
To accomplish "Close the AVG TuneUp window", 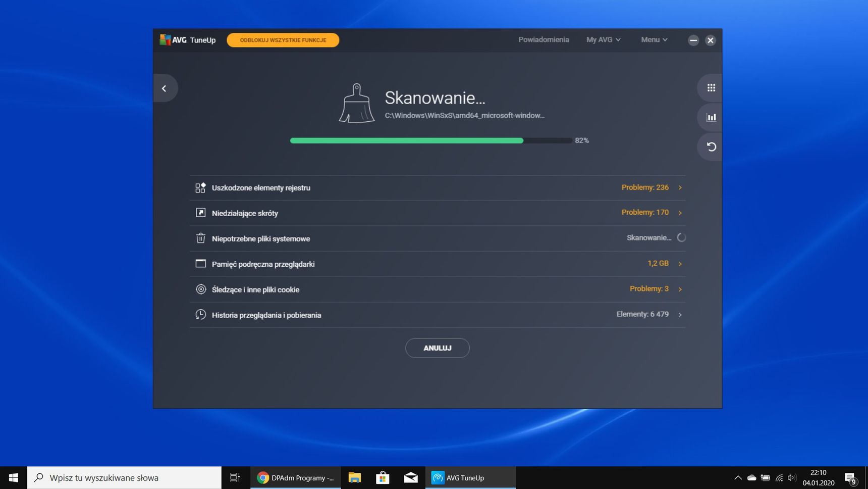I will 710,40.
